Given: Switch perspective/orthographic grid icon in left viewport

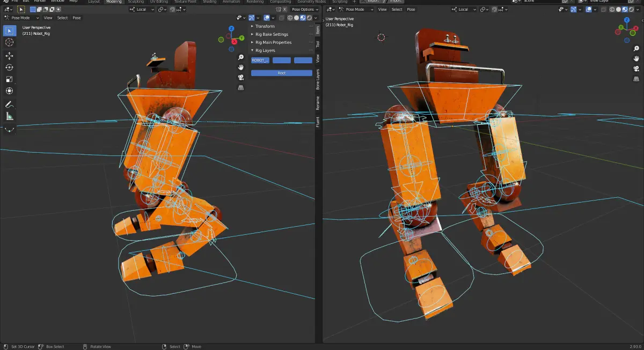Looking at the screenshot, I should [x=241, y=87].
